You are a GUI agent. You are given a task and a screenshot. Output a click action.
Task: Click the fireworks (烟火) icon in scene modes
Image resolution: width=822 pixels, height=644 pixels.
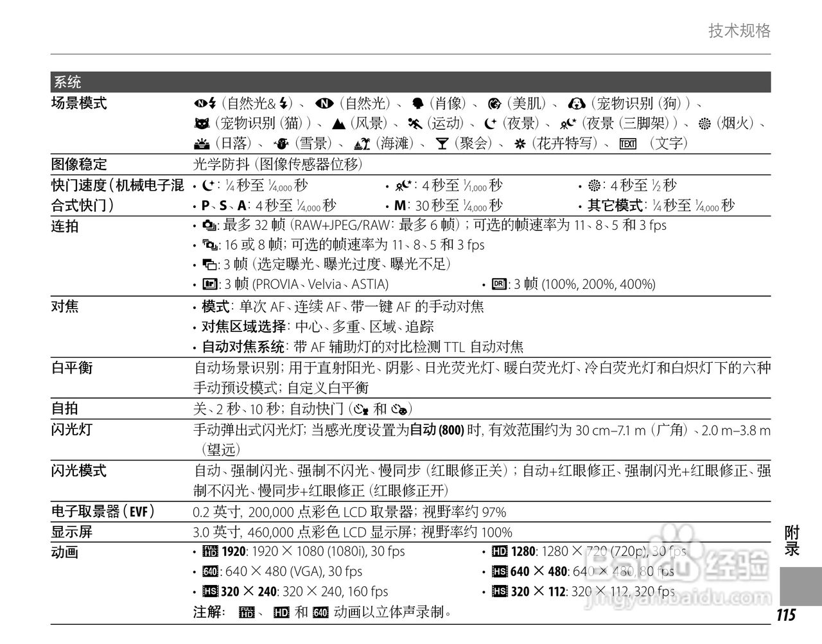click(x=705, y=123)
